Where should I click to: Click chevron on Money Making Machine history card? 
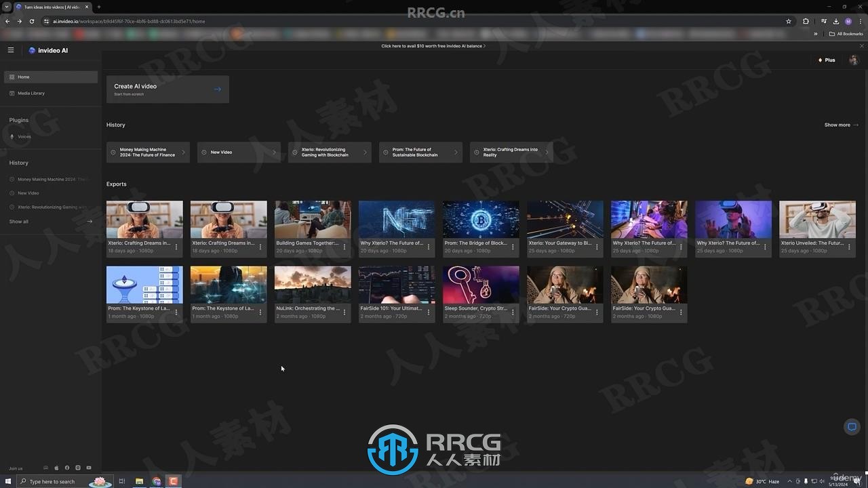(183, 152)
